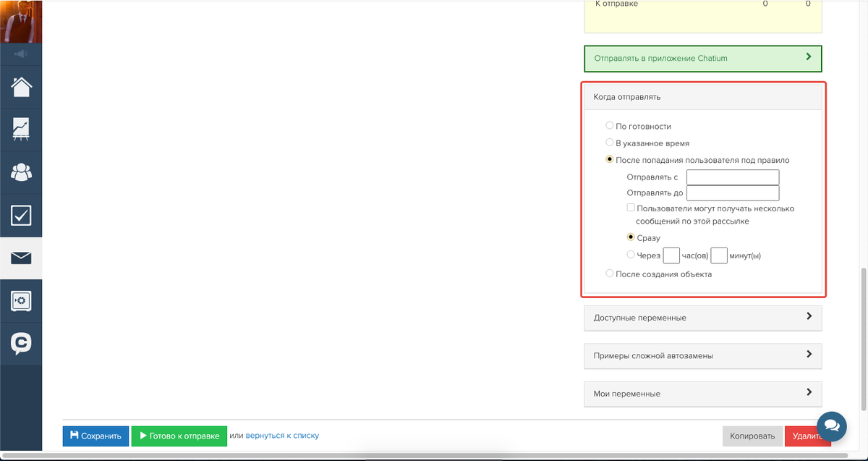Click the sound speaker icon under avatar
This screenshot has height=461, width=868.
(x=21, y=54)
